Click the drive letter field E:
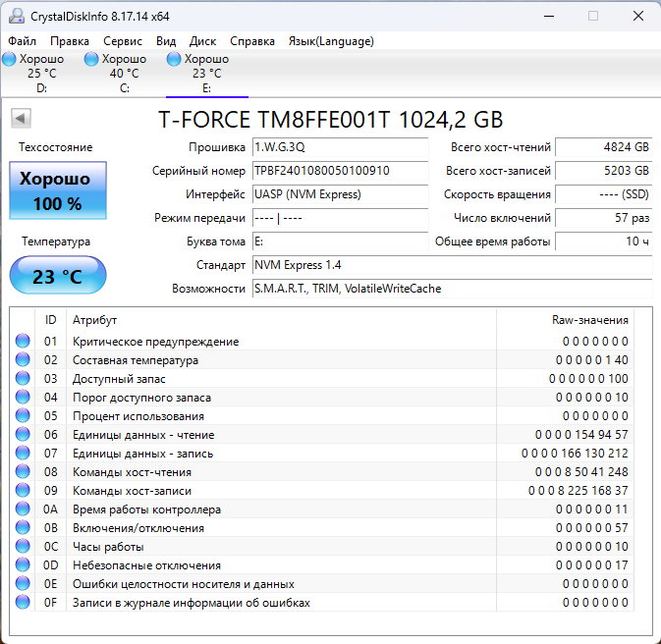 (x=340, y=241)
